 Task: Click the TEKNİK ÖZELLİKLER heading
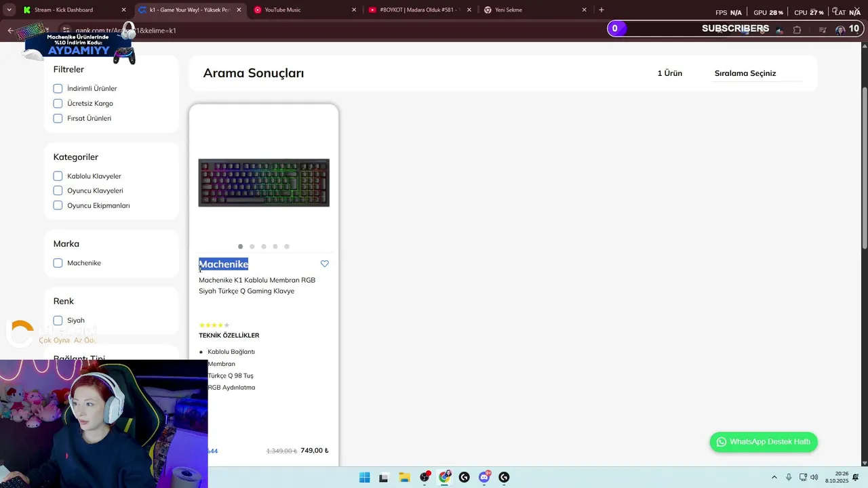pyautogui.click(x=229, y=335)
